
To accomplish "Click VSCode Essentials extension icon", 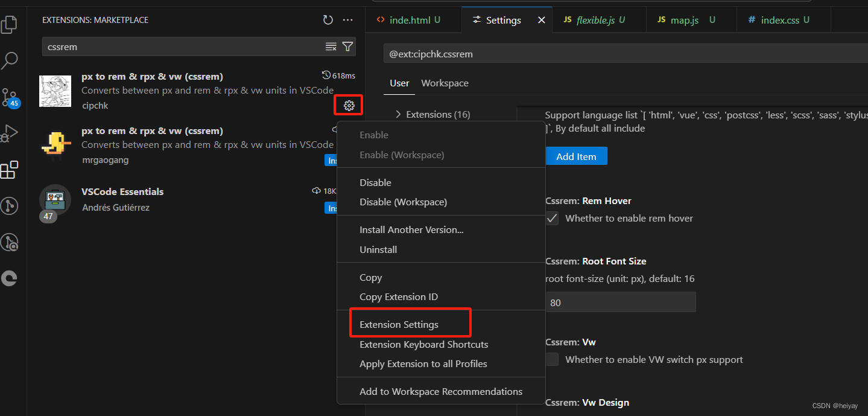I will click(55, 200).
